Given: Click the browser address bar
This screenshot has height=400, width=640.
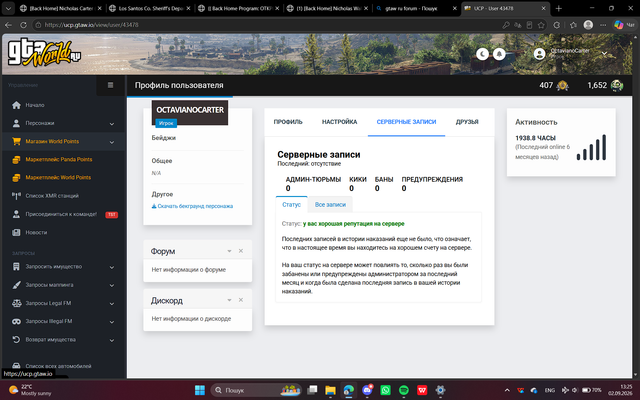Looking at the screenshot, I should 267,25.
